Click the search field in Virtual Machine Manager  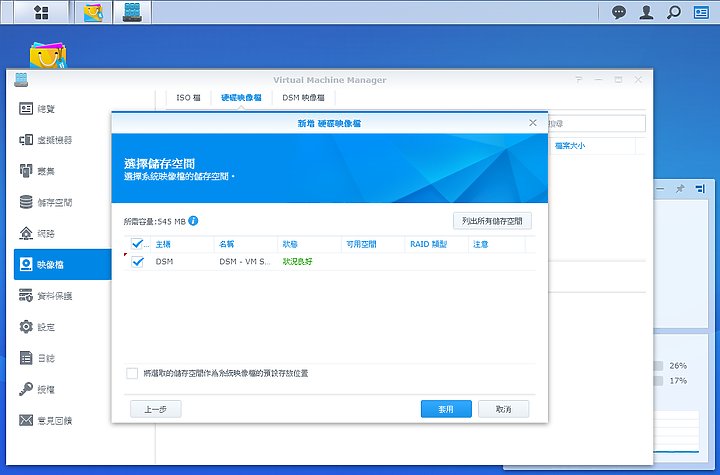click(x=596, y=124)
